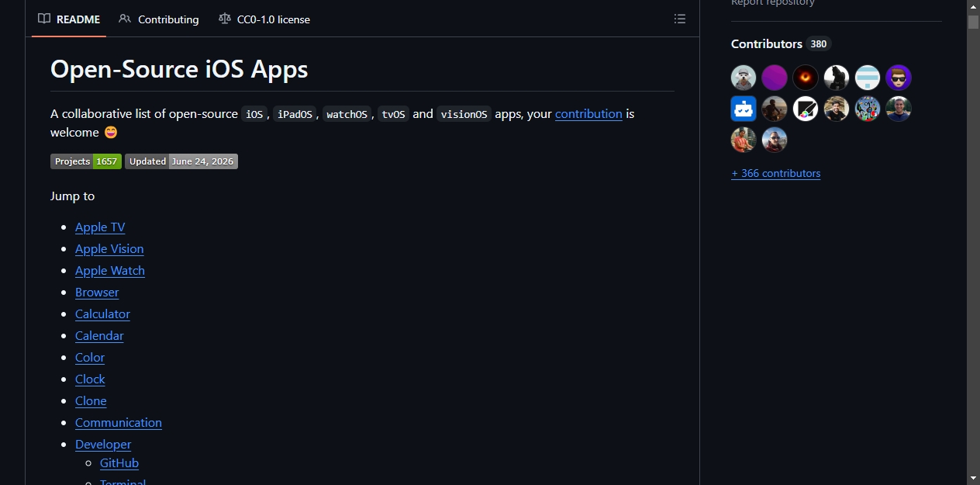
Task: Open the orange-shirt contributor avatar
Action: pos(744,140)
